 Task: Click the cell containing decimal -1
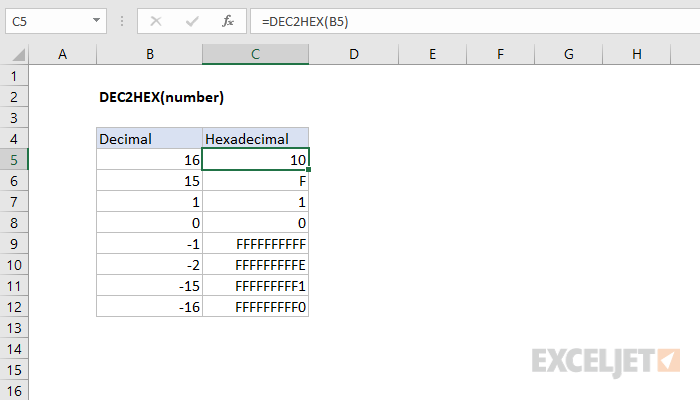(x=150, y=244)
